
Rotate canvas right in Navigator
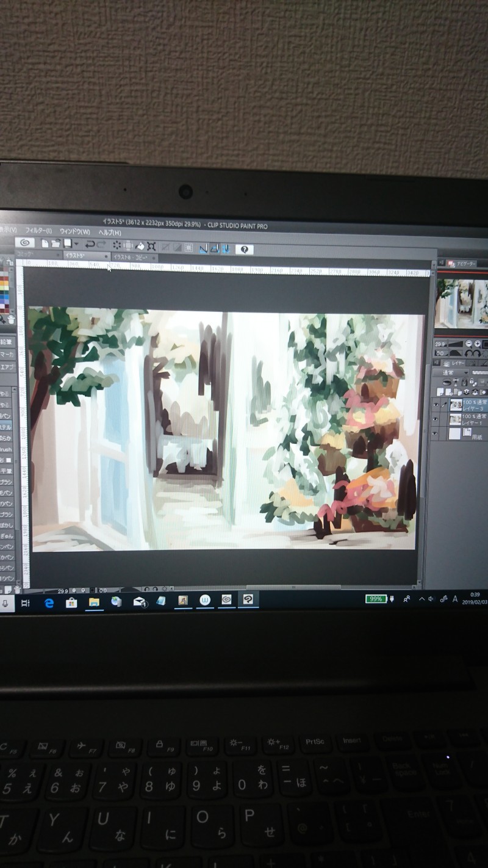coord(477,353)
